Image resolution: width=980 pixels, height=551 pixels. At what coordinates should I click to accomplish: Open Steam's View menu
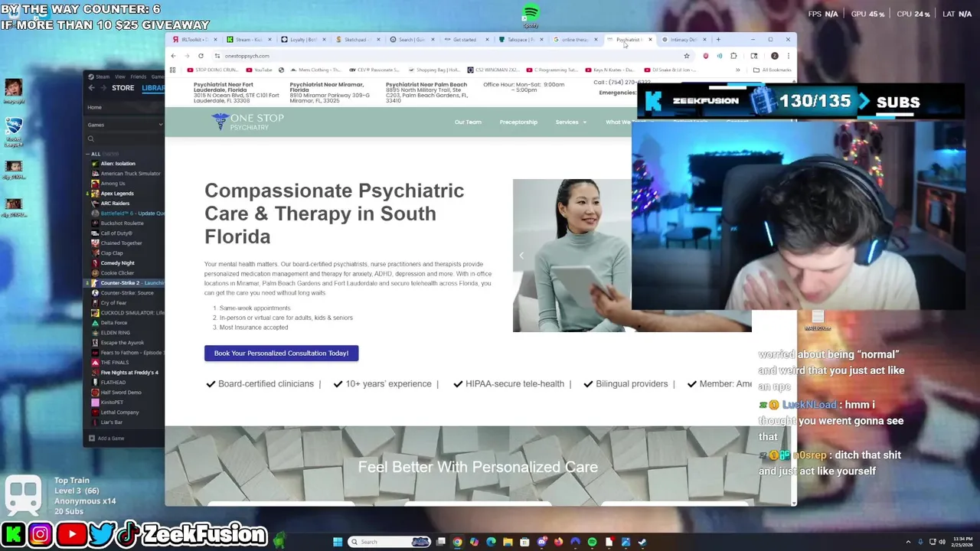point(122,77)
